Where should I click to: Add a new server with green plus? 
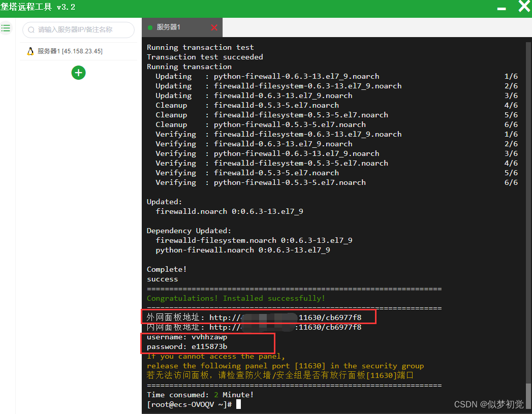78,73
